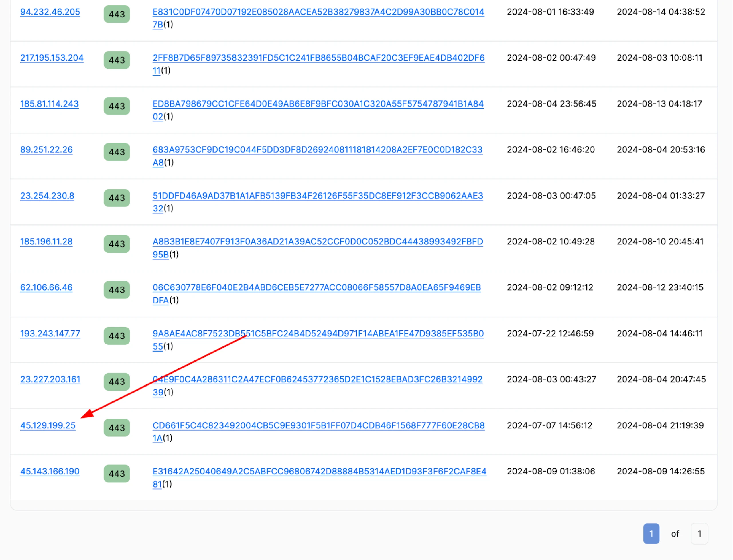Open IP address 185.196.11.28
This screenshot has width=733, height=560.
(x=46, y=242)
